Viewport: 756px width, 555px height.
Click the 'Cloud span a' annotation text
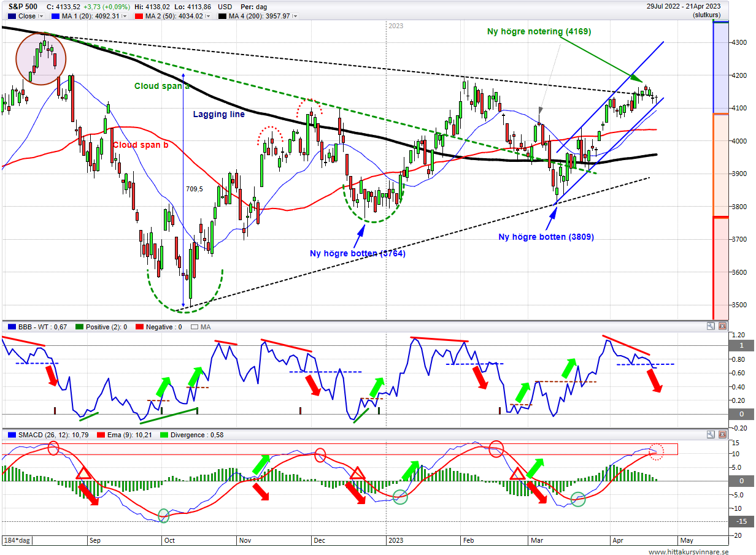[x=162, y=86]
